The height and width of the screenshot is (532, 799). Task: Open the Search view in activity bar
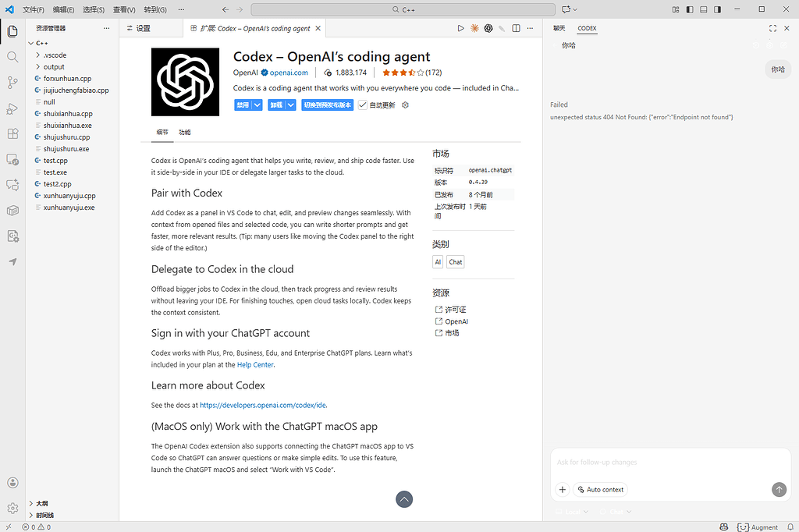pos(12,57)
